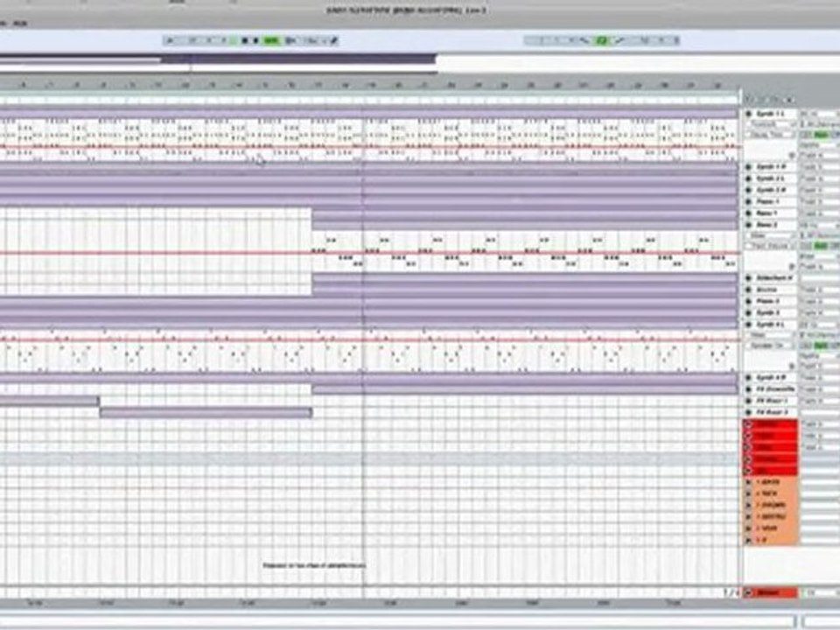
Task: Fold the expanded Bass 2 track
Action: point(748,225)
